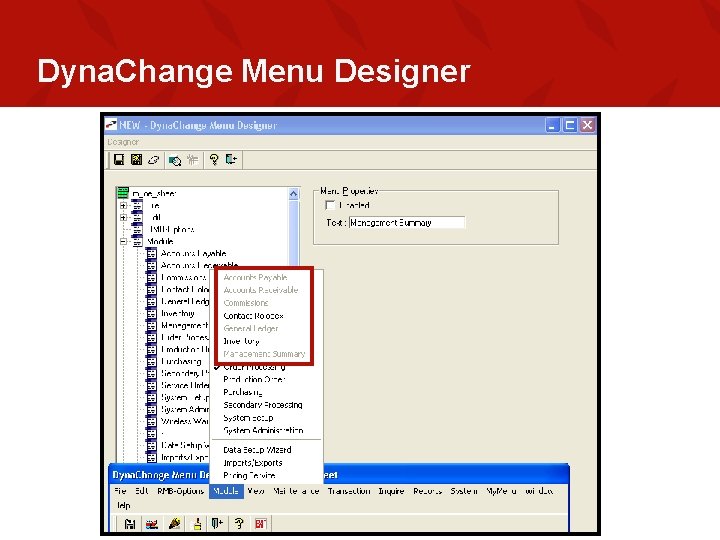
Task: Click the red icon second in bottom toolbar
Action: [x=152, y=523]
